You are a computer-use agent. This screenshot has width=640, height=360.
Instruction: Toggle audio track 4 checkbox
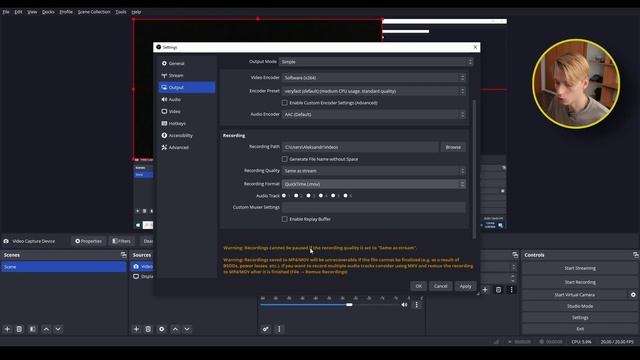[321, 196]
